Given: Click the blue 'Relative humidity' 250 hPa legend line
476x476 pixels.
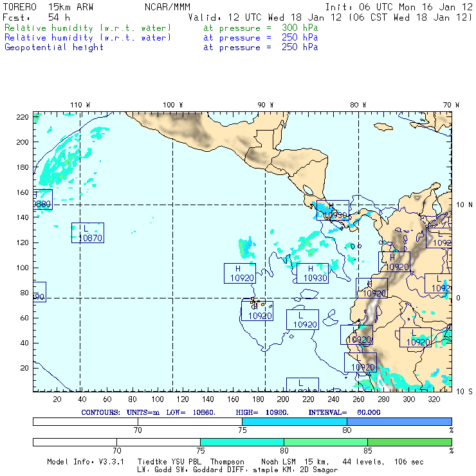Looking at the screenshot, I should [161, 38].
